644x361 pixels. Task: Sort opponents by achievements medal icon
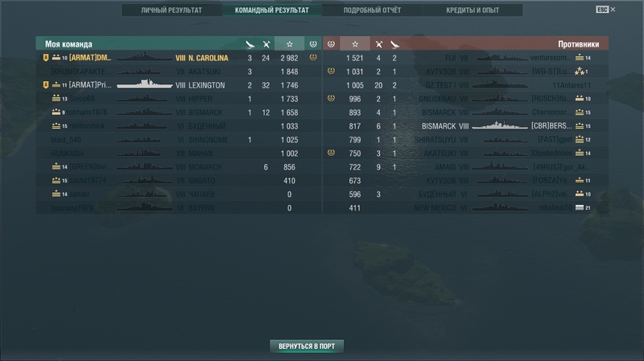pyautogui.click(x=331, y=44)
